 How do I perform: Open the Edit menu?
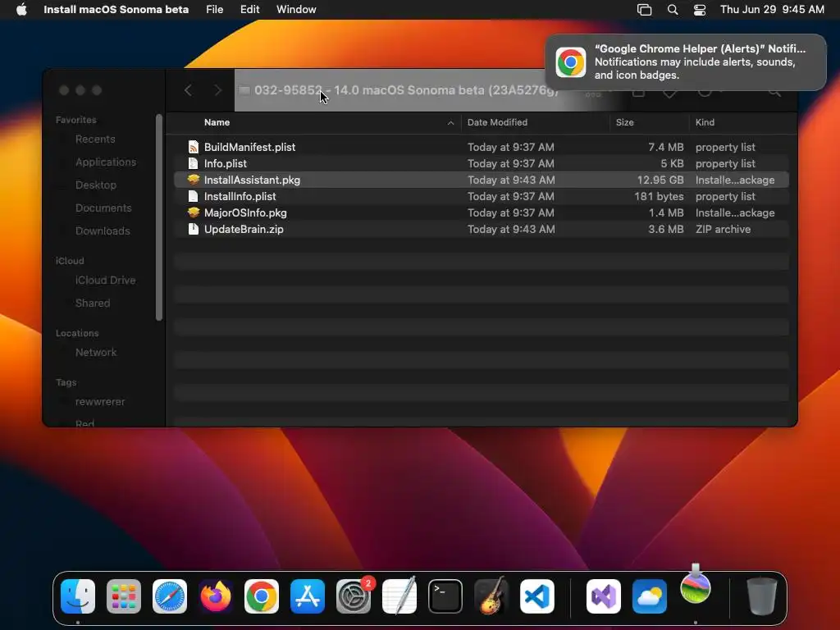249,10
